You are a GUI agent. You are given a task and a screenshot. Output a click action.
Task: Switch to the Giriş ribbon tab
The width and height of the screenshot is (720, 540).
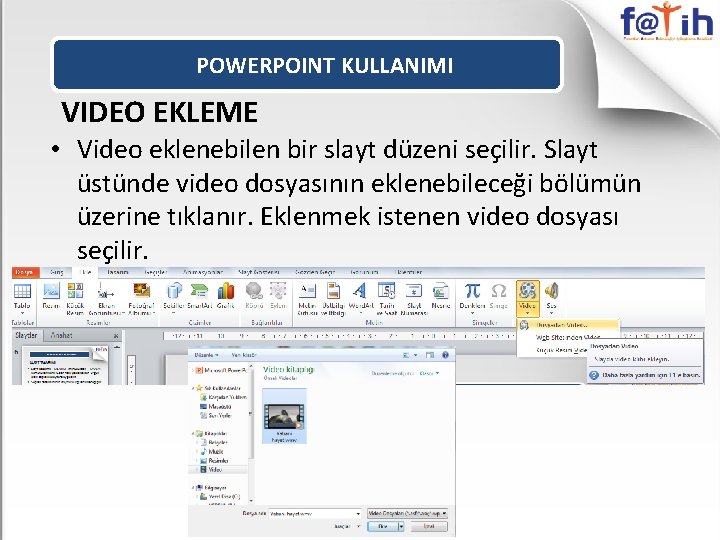(x=56, y=272)
